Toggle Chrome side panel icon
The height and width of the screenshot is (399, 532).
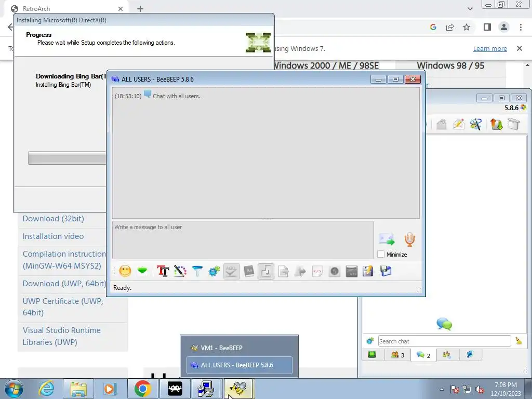point(487,27)
